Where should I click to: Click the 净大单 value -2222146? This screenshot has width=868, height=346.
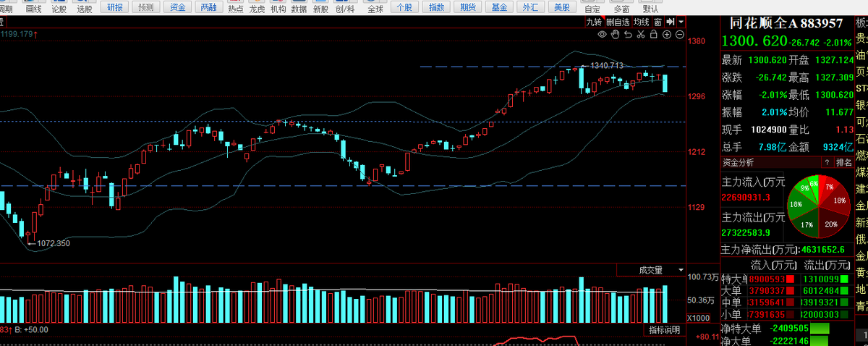click(x=789, y=341)
